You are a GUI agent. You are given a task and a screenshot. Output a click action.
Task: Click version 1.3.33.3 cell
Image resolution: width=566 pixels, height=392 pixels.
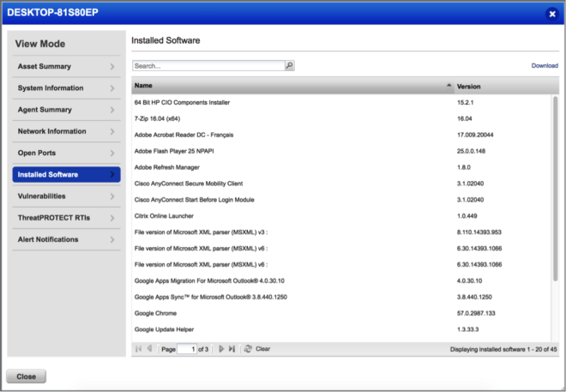point(467,329)
